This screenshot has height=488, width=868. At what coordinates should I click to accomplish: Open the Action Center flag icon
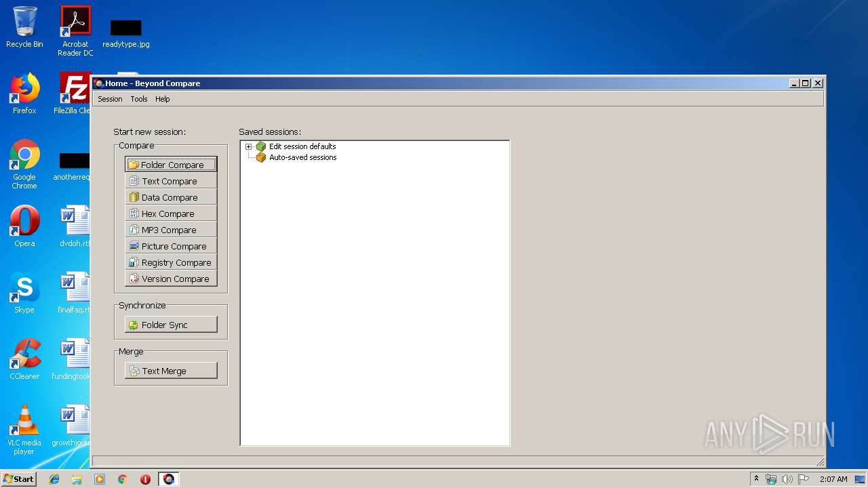pyautogui.click(x=804, y=479)
